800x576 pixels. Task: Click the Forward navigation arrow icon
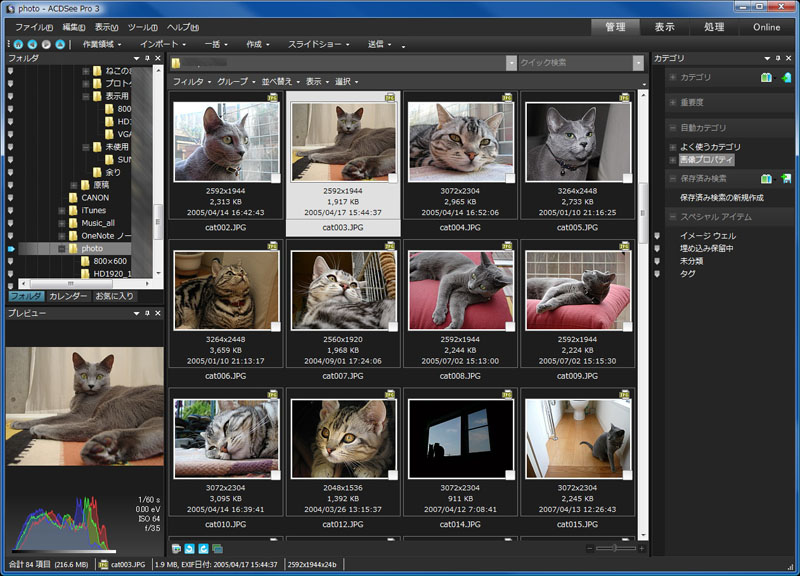pyautogui.click(x=46, y=44)
